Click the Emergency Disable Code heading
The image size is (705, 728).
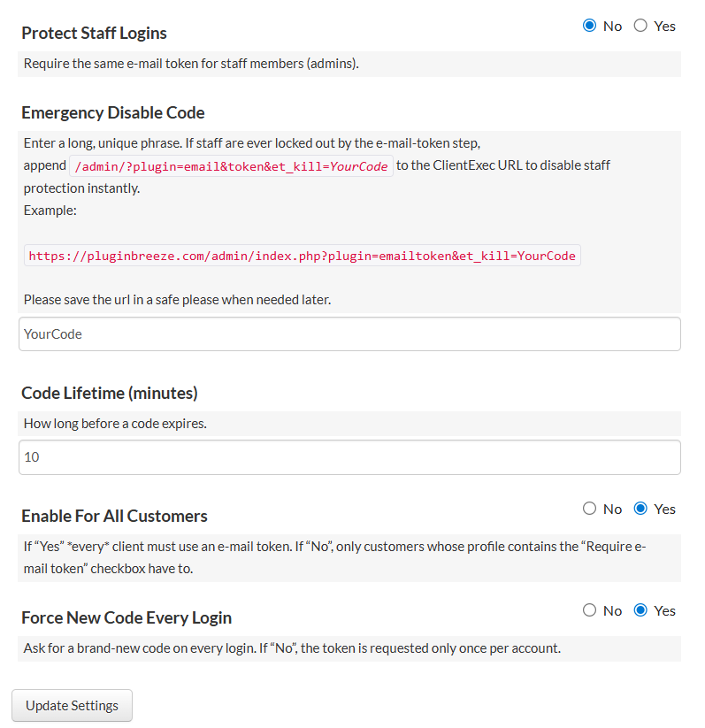point(113,112)
